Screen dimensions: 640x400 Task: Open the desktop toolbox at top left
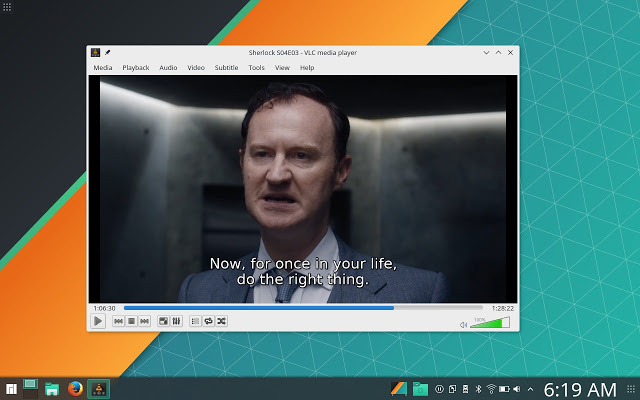[x=7, y=7]
